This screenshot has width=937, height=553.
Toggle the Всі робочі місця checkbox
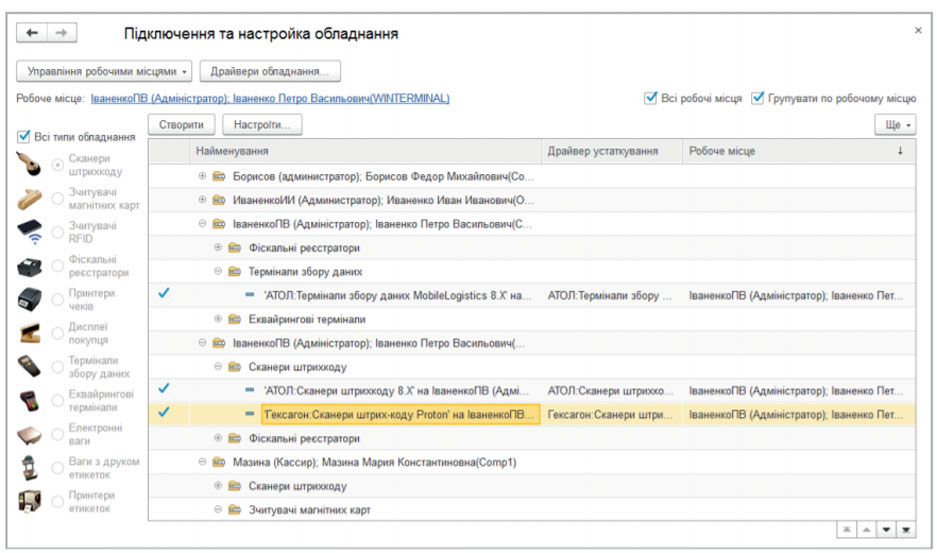(650, 98)
